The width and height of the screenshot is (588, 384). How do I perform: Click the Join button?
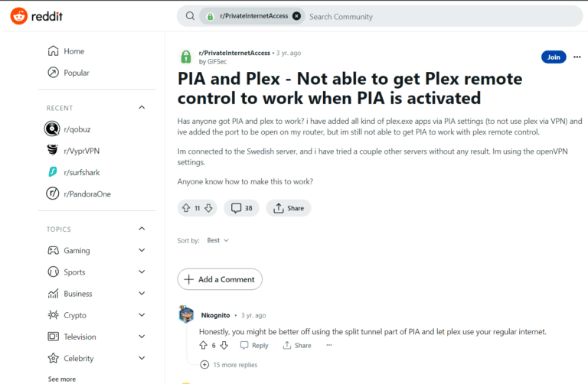[553, 57]
